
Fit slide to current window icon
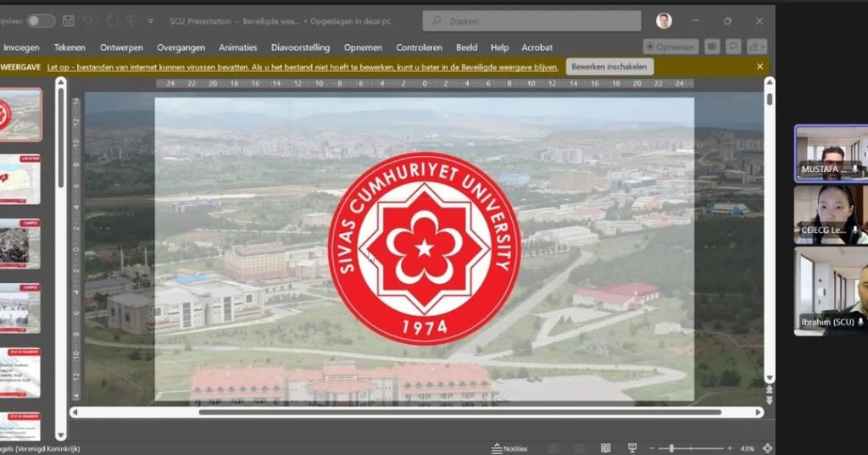tap(768, 448)
